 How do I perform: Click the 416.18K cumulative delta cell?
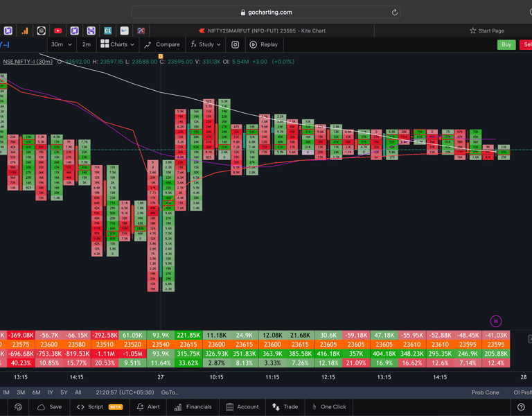328,354
